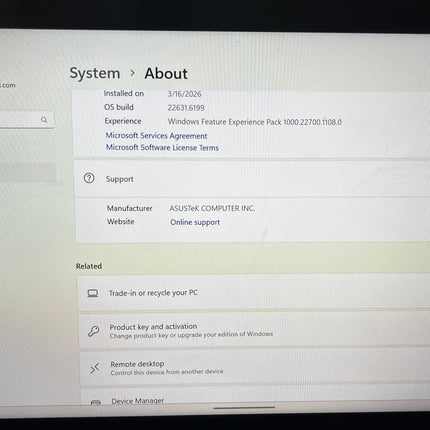Open Device Manager

(256, 397)
